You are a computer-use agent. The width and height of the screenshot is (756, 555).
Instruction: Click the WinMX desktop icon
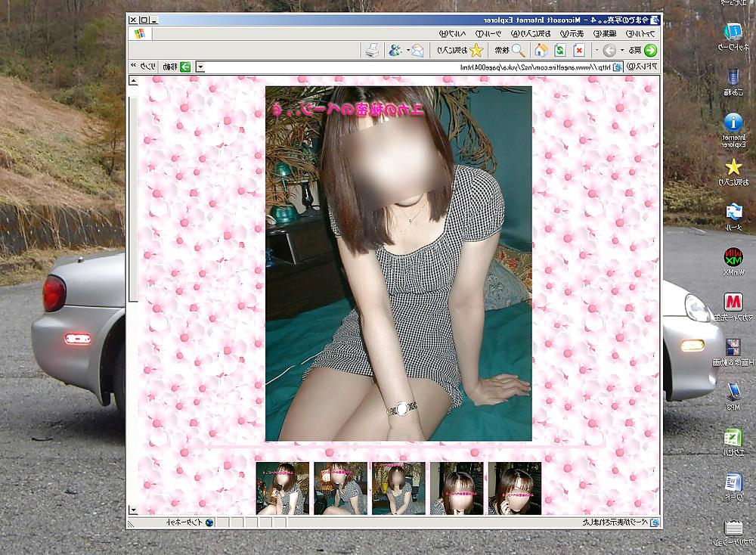(733, 257)
